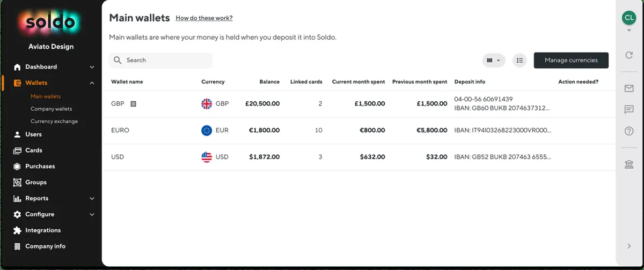Open the 'How do these work?' link
This screenshot has width=644, height=270.
(x=204, y=18)
